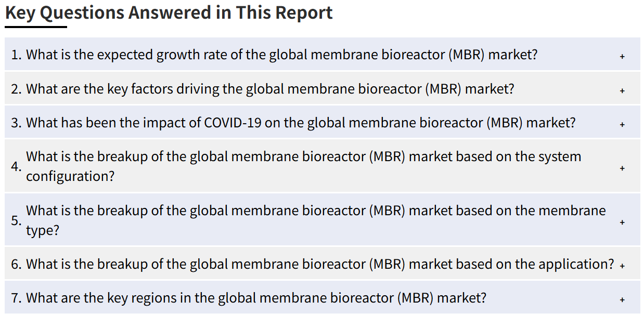This screenshot has width=644, height=314.
Task: Click the number 7 label of the last row
Action: point(16,298)
